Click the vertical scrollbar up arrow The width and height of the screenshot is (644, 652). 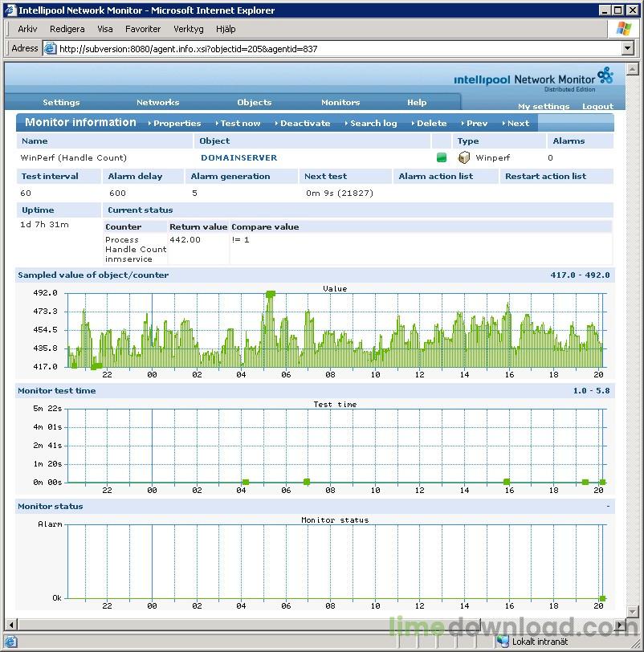[633, 68]
